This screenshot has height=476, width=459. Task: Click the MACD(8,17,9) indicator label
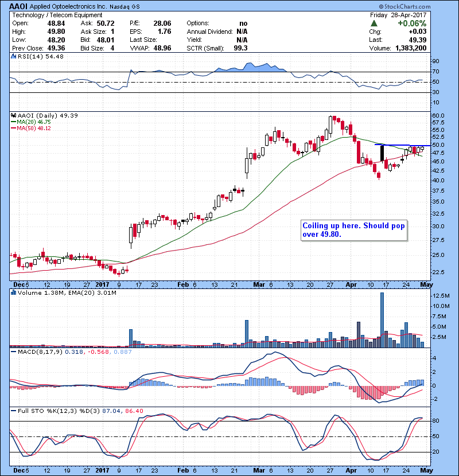[40, 352]
